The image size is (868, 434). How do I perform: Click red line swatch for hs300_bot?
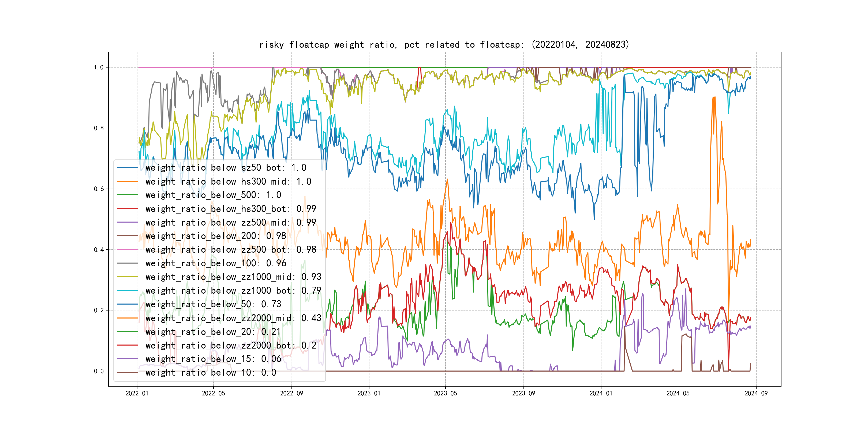coord(127,209)
